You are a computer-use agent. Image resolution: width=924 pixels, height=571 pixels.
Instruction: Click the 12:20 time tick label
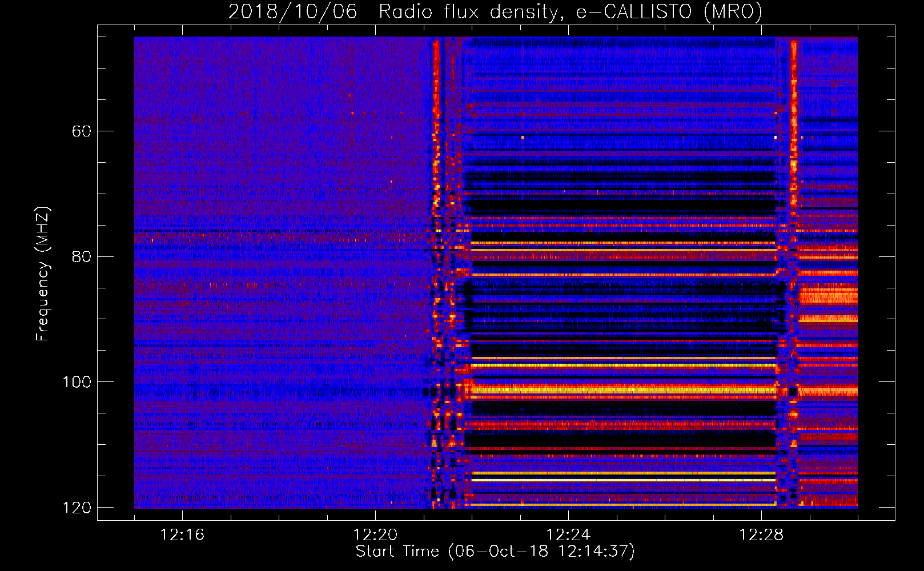375,535
